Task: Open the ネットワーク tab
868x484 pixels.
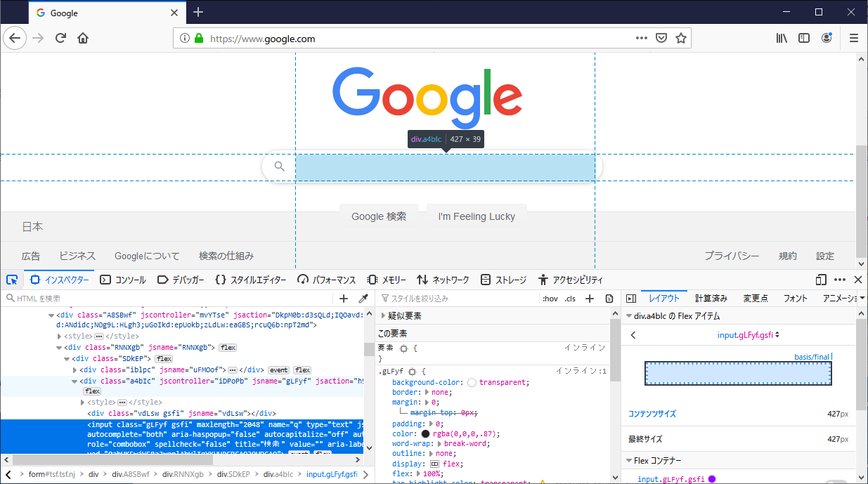Action: click(x=443, y=280)
